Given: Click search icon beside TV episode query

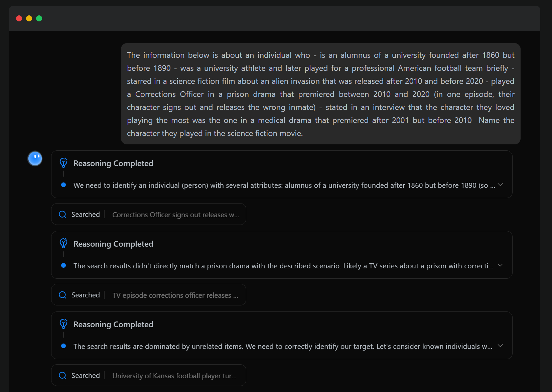Looking at the screenshot, I should [62, 295].
